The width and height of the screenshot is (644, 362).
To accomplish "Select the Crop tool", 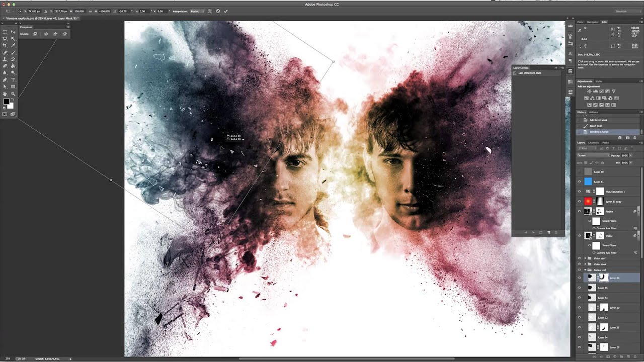I will point(5,45).
